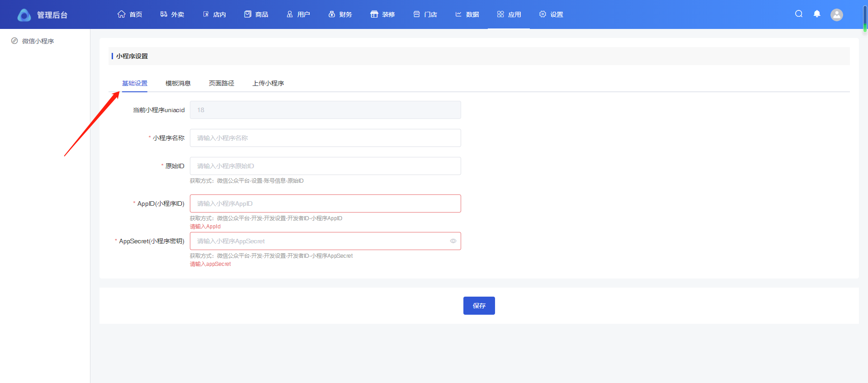Toggle AppSecret visibility eye icon
Image resolution: width=868 pixels, height=383 pixels.
point(453,241)
